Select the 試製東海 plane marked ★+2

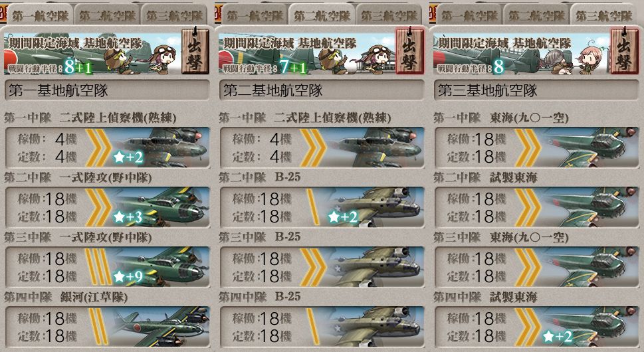(537, 327)
